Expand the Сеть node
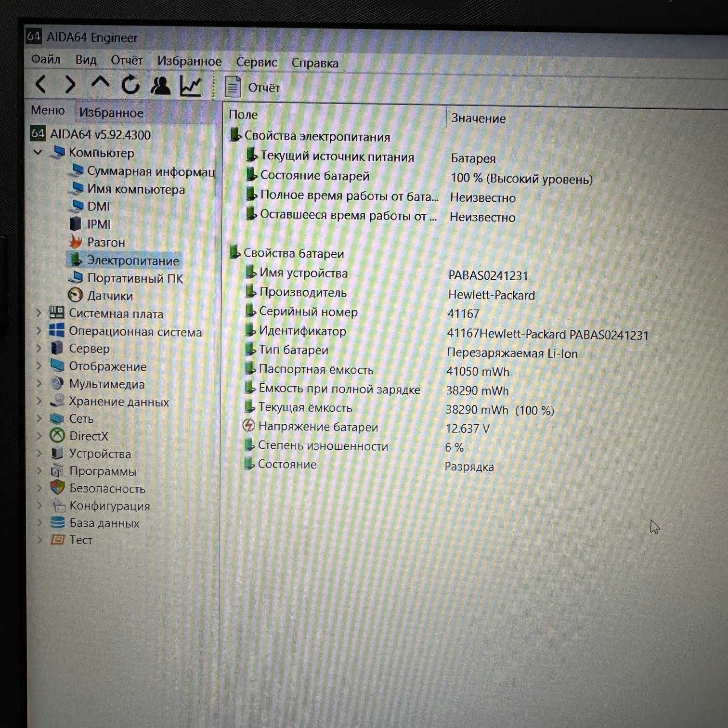Viewport: 728px width, 728px height. [x=39, y=418]
